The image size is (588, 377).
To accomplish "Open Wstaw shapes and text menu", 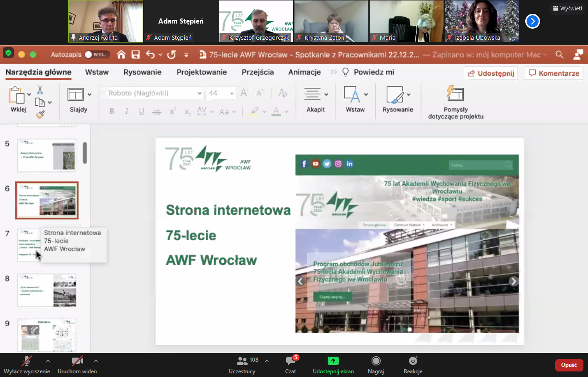I will click(x=355, y=100).
